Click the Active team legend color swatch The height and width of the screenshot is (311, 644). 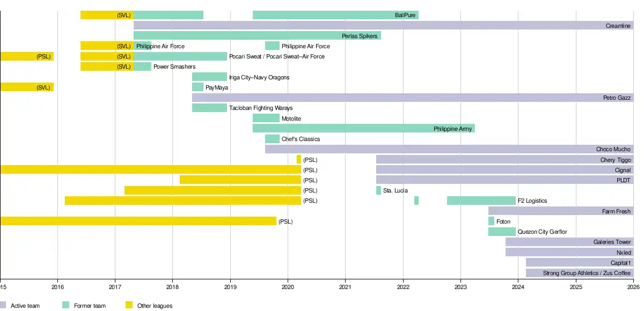(3, 305)
